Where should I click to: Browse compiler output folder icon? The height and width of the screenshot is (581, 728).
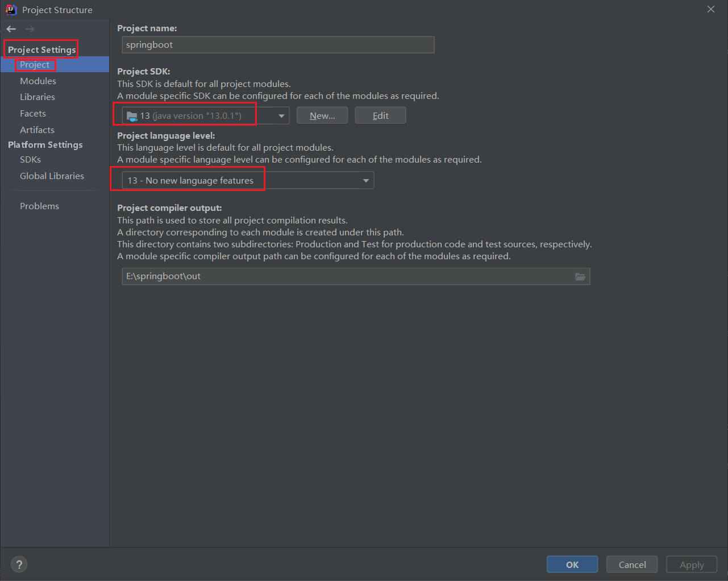(x=580, y=276)
